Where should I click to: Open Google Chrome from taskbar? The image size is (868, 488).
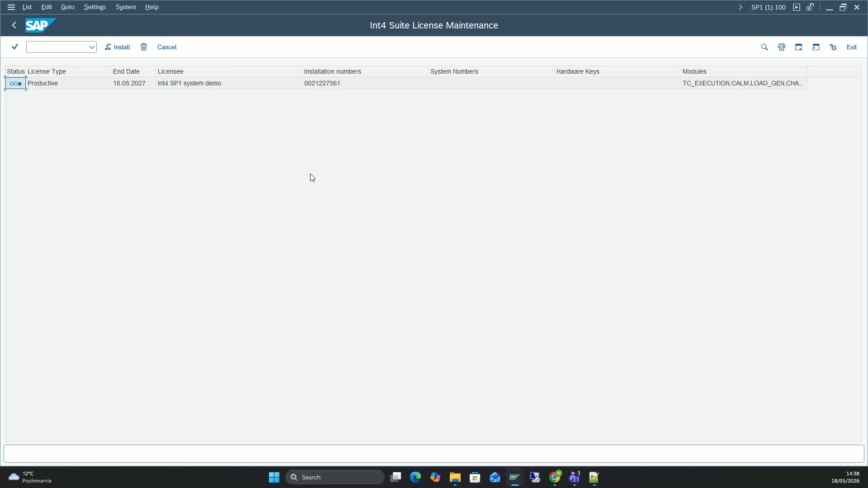pyautogui.click(x=555, y=477)
